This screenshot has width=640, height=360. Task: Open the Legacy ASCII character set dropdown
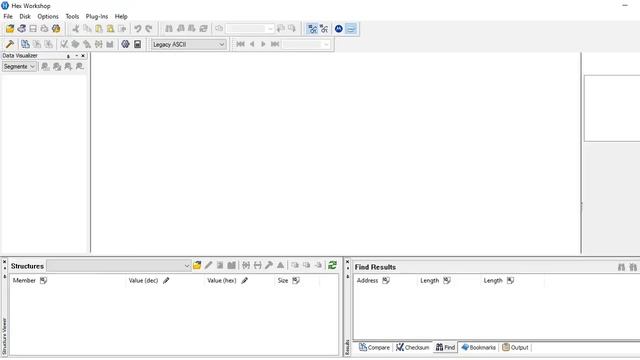(x=189, y=44)
